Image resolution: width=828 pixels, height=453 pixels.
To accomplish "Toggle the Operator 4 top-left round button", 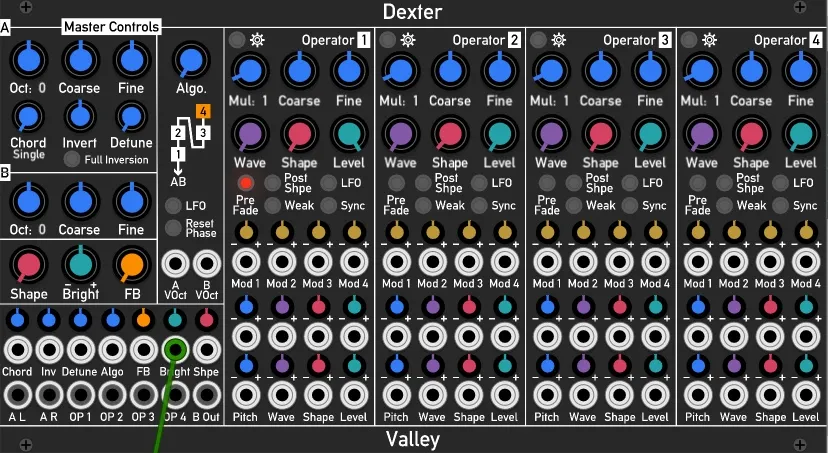I will pos(689,40).
